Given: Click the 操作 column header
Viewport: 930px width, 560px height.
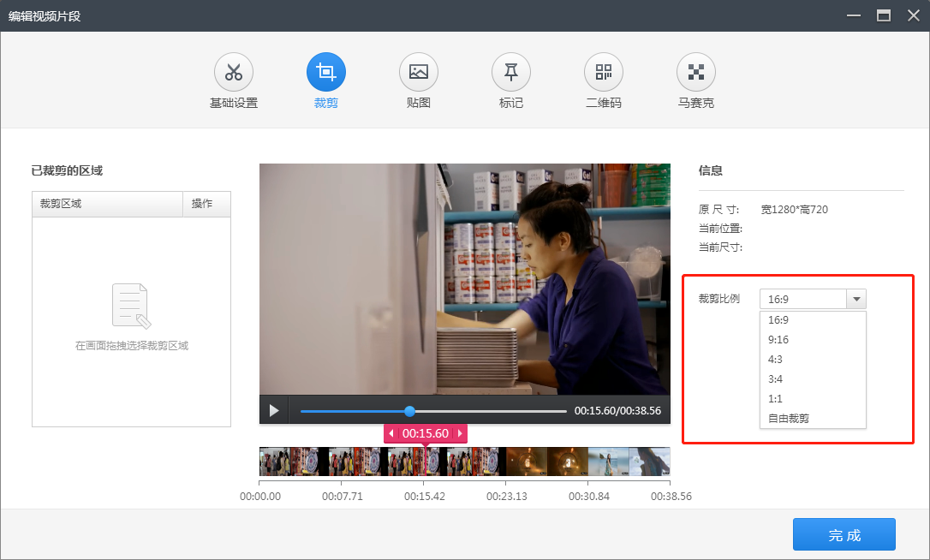Looking at the screenshot, I should click(202, 204).
